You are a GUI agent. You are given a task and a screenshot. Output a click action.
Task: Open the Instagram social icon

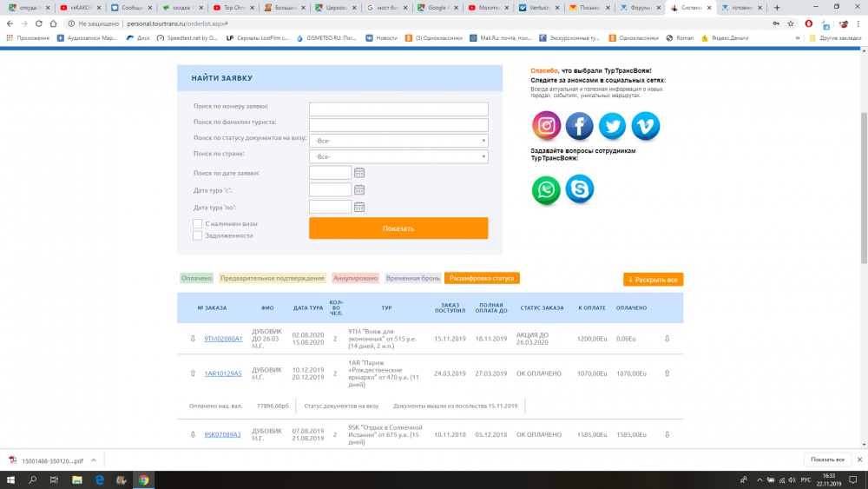(x=547, y=127)
